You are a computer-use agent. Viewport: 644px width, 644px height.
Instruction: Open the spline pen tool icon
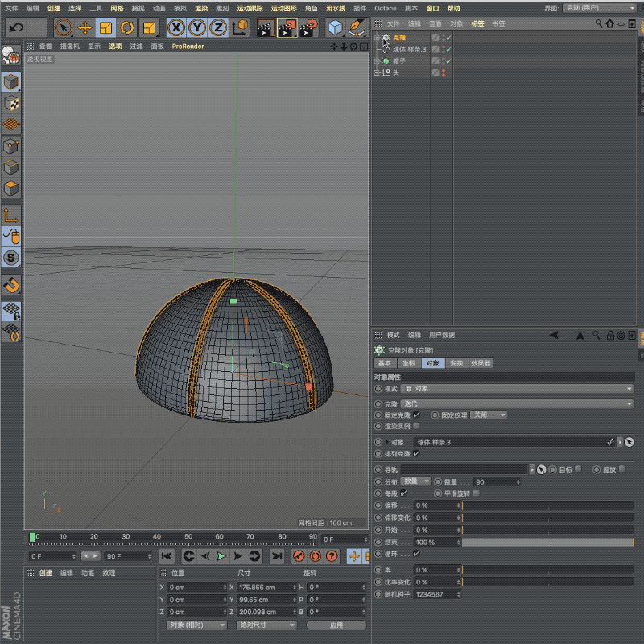click(x=356, y=27)
